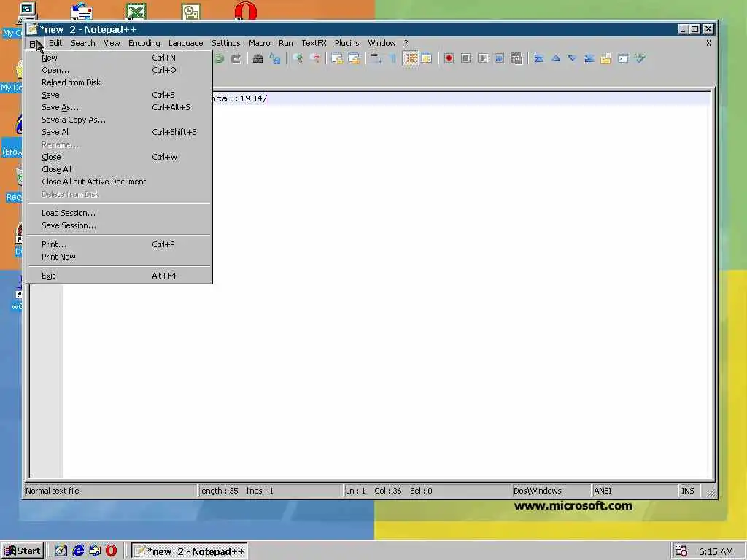
Task: Open the ? help menu
Action: click(406, 43)
